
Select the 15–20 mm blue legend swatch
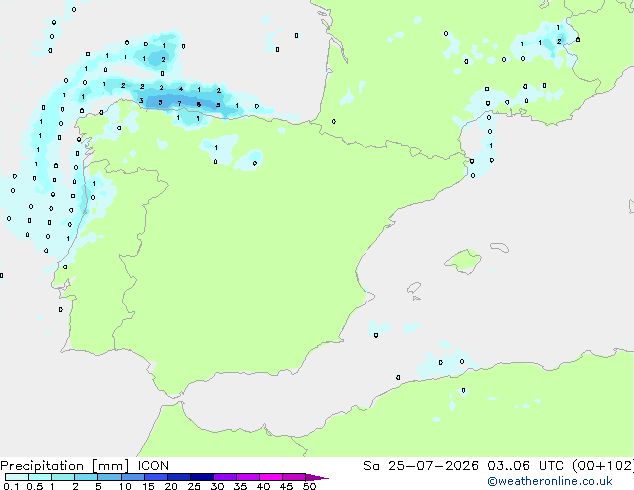click(155, 477)
